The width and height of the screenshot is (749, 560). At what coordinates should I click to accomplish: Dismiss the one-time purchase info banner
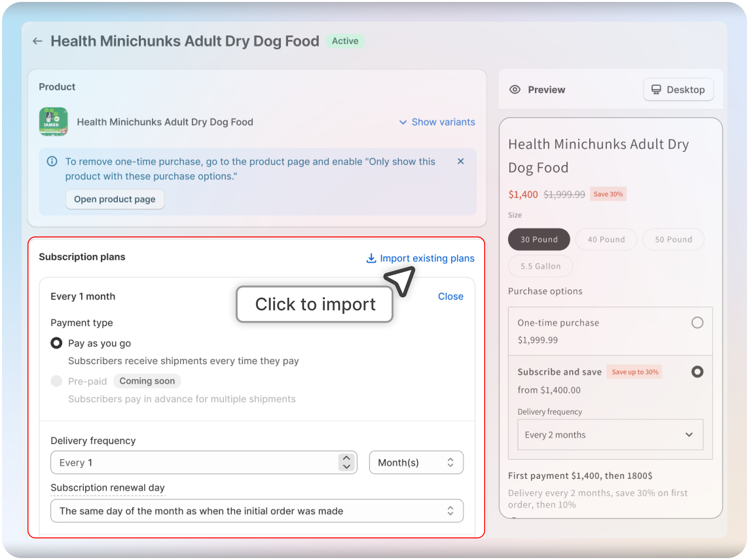[461, 161]
